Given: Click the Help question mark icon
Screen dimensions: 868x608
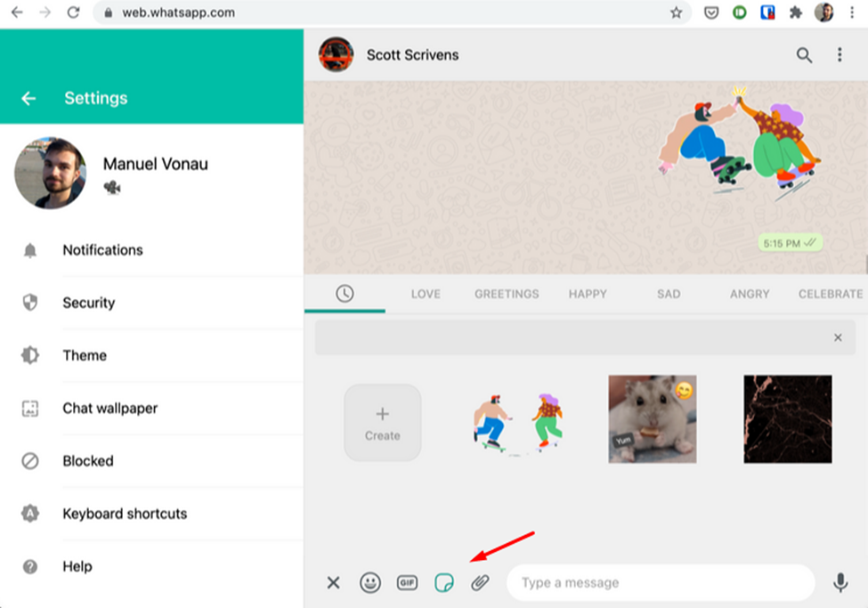Looking at the screenshot, I should pos(30,566).
